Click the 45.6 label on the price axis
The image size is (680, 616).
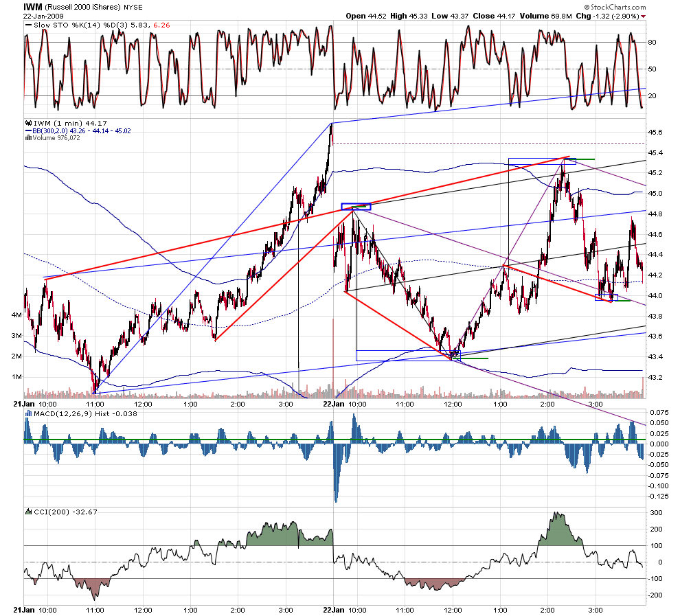(x=655, y=133)
